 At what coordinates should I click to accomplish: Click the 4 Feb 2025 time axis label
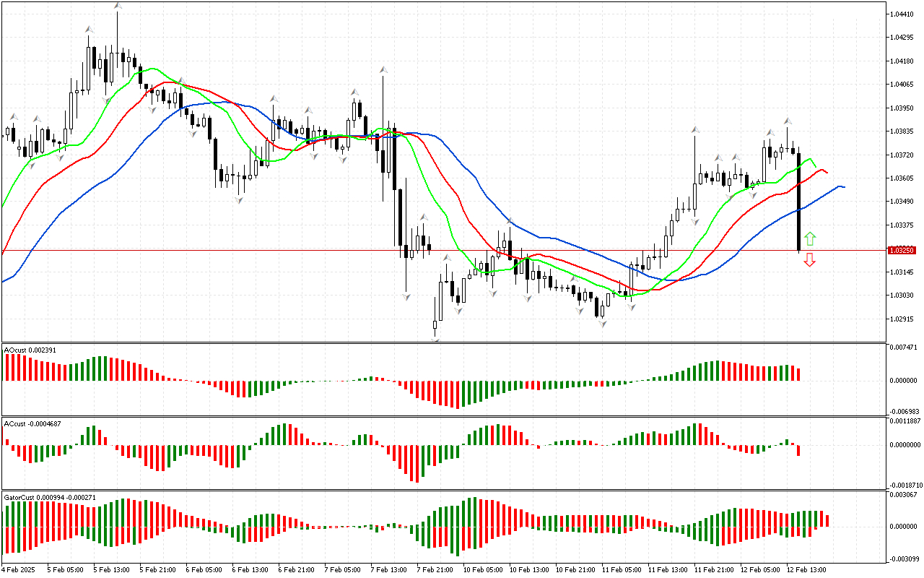(x=19, y=570)
